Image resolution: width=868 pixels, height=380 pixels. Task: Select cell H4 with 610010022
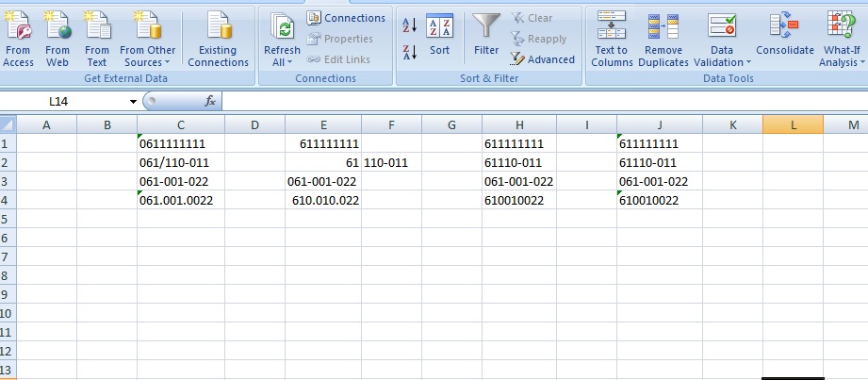click(x=519, y=200)
